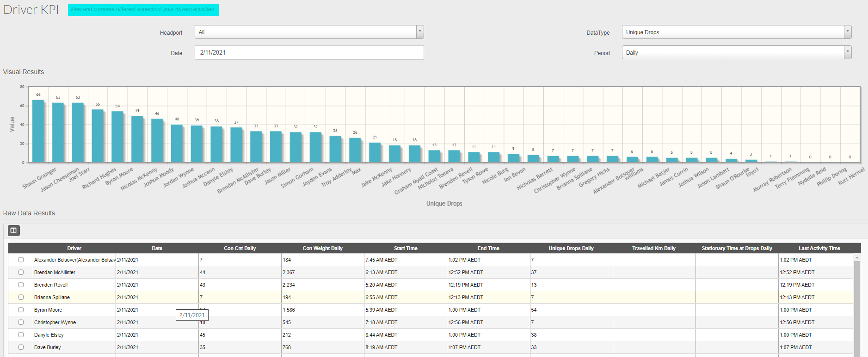The image size is (868, 357).
Task: Tick the checkbox for Alexander Bolsover row
Action: (x=21, y=260)
